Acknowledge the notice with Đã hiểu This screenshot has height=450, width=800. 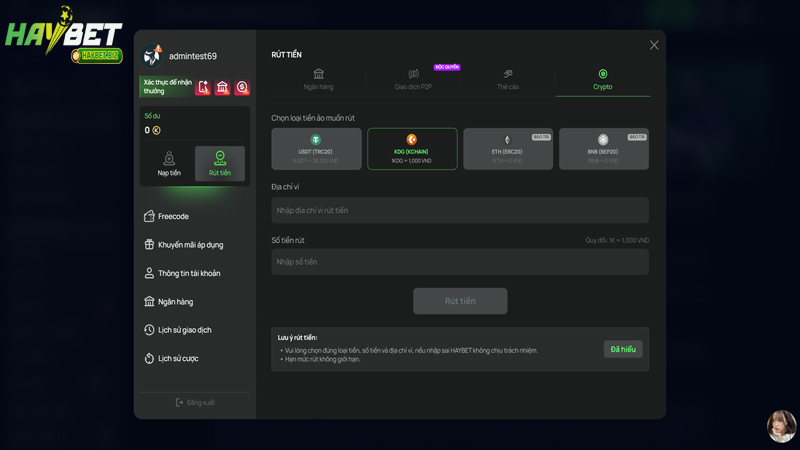pyautogui.click(x=623, y=349)
